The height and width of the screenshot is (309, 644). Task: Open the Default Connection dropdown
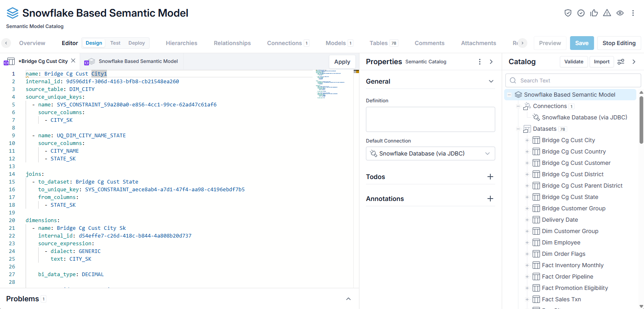pos(431,153)
